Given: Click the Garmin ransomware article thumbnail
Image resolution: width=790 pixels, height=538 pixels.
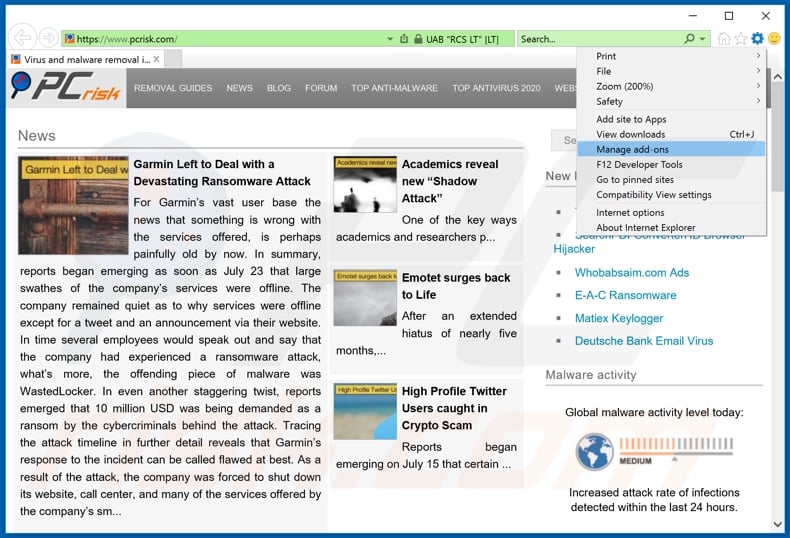Looking at the screenshot, I should 73,205.
